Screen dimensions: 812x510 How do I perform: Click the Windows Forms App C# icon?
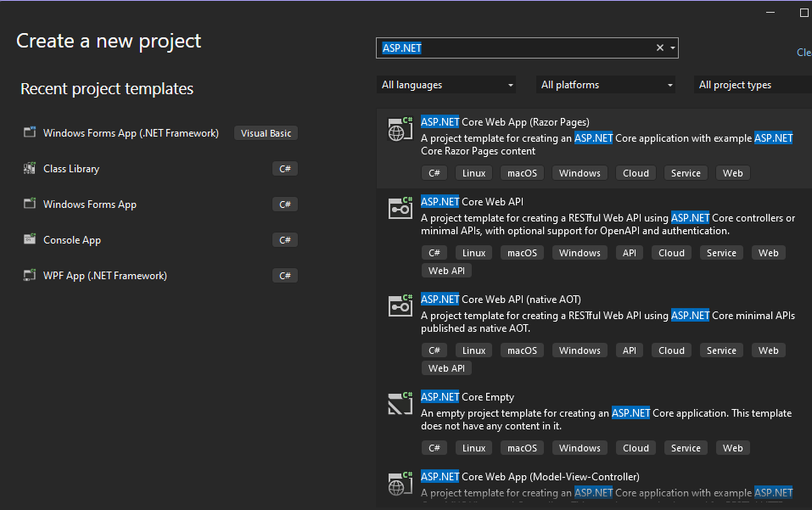(x=30, y=204)
